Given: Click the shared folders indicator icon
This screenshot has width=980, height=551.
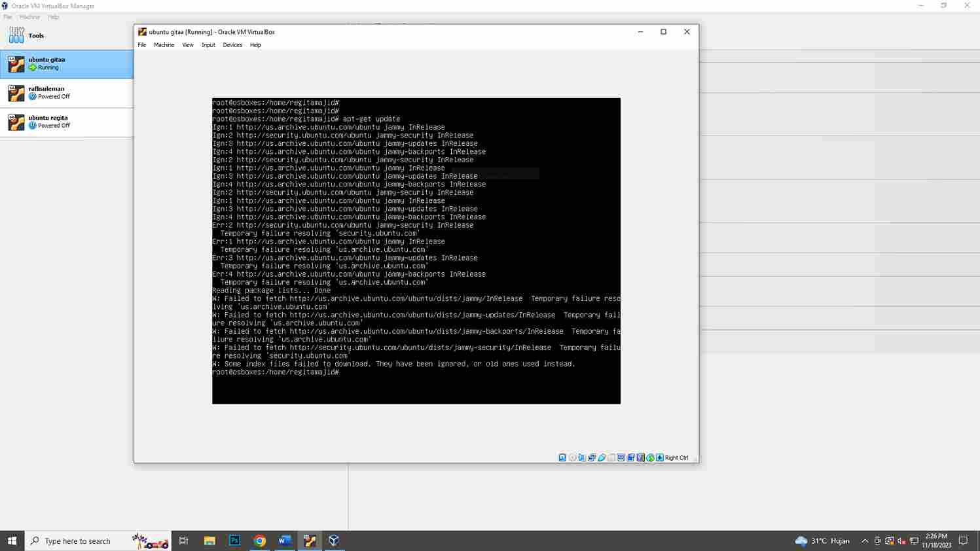Looking at the screenshot, I should pos(611,457).
